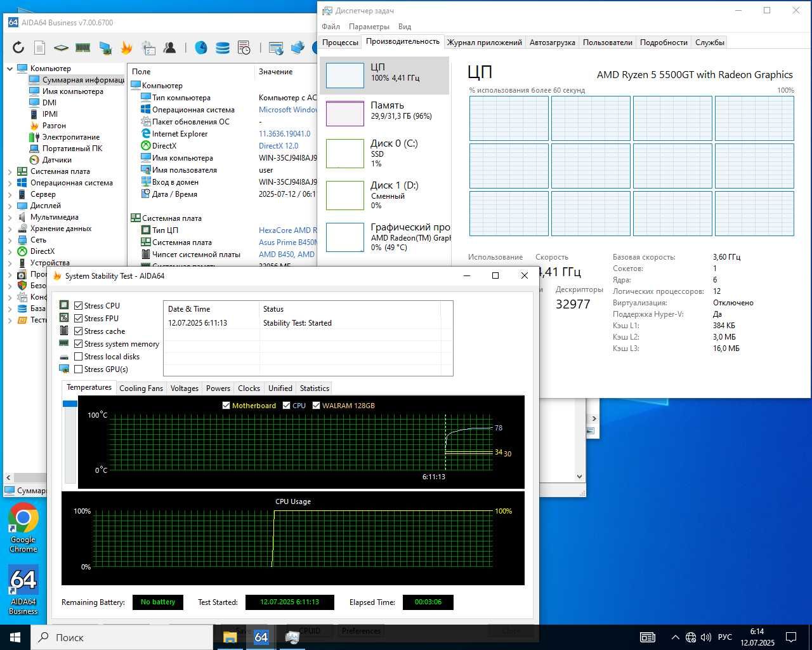Expand the Сеть tree node

click(x=10, y=240)
